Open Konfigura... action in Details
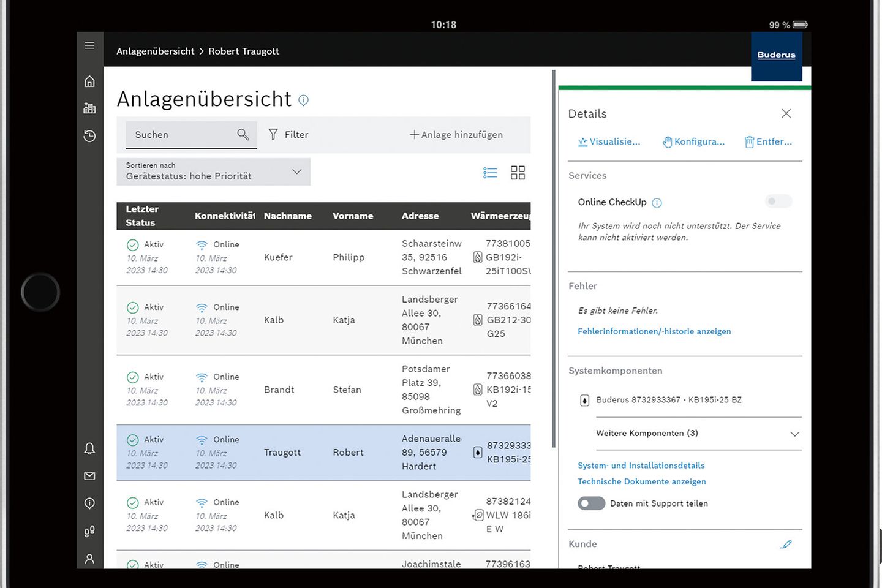Screen dimensions: 882x588 tap(693, 142)
